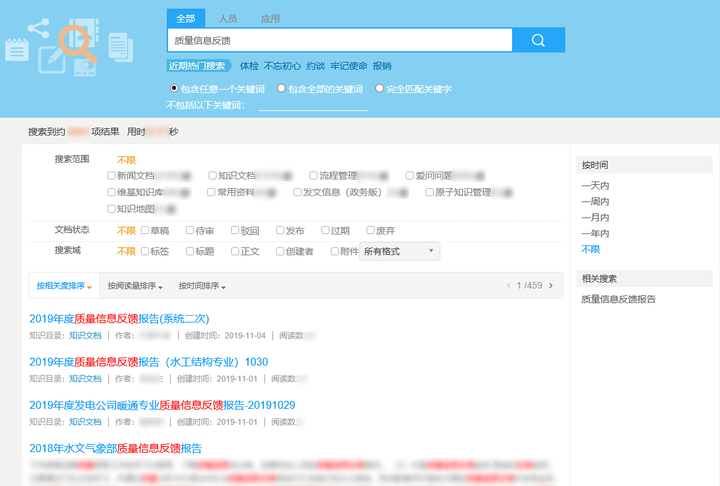Screen dimensions: 720x486
Task: Select 不限 under 按时间 filter
Action: point(591,249)
